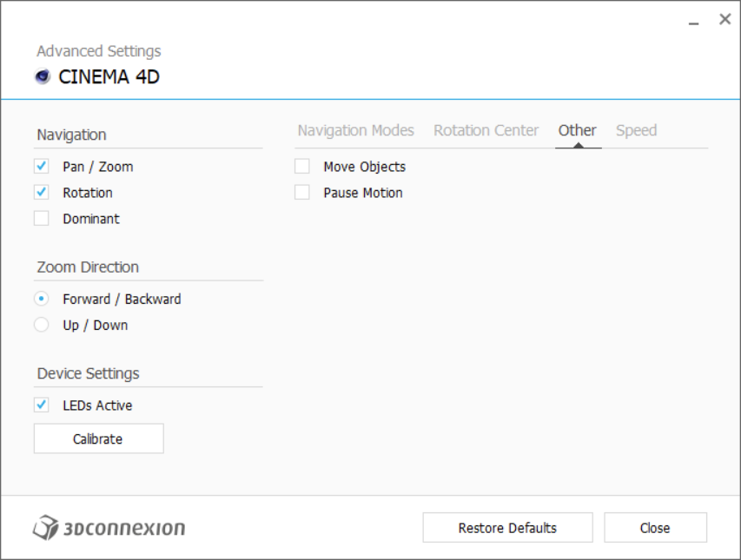
Task: Click the CINEMA 4D application icon
Action: point(43,76)
